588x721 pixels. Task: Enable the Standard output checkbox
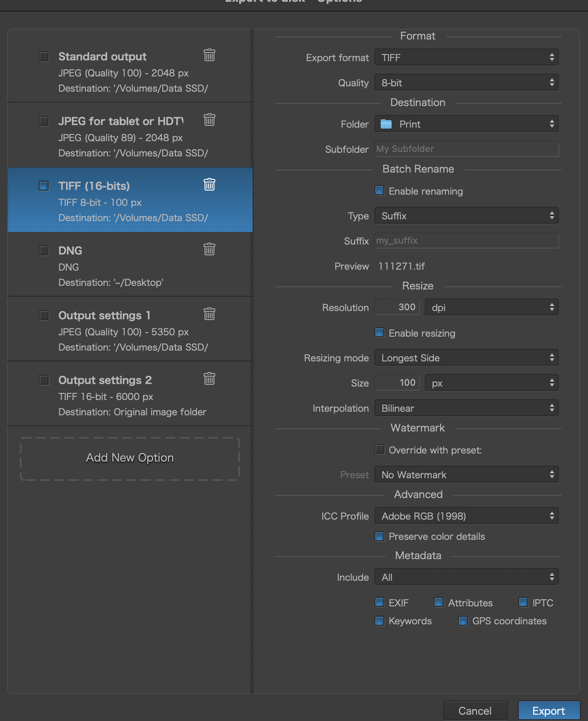pos(44,57)
